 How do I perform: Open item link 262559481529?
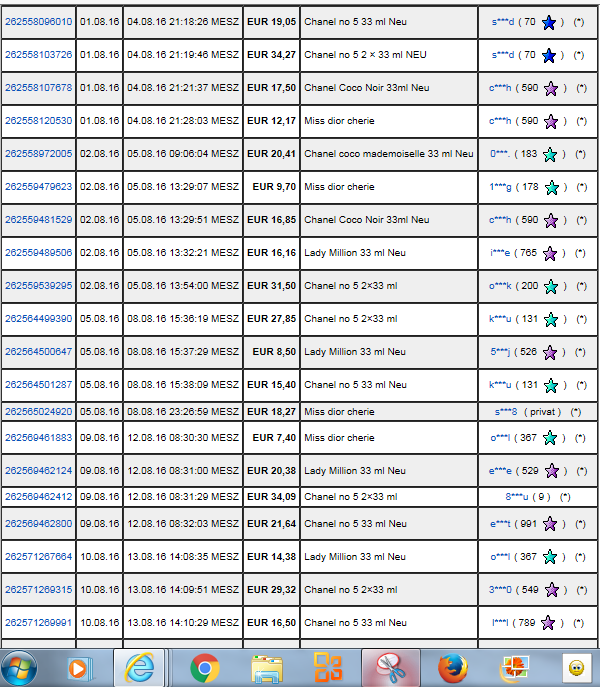click(39, 220)
